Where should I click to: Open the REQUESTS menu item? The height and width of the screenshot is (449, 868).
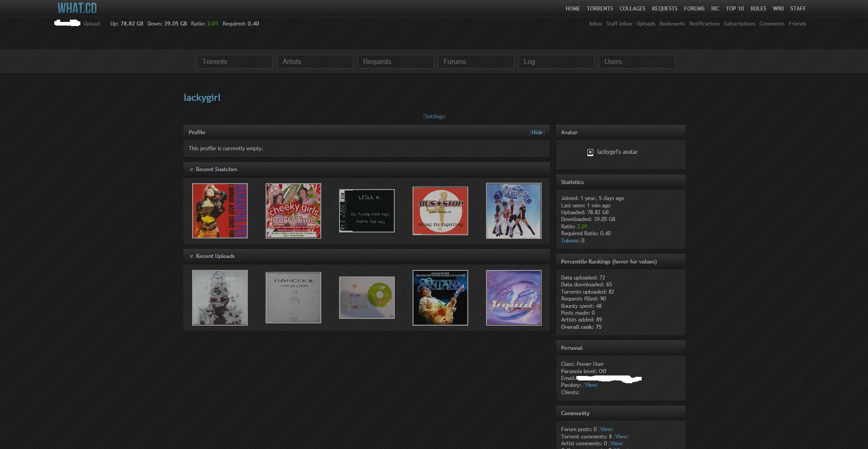(x=664, y=9)
